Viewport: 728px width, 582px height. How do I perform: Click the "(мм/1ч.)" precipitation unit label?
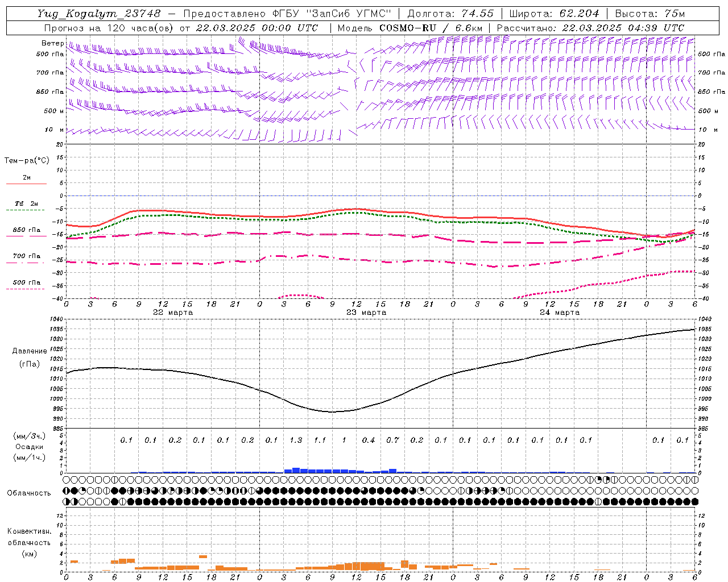click(x=30, y=458)
